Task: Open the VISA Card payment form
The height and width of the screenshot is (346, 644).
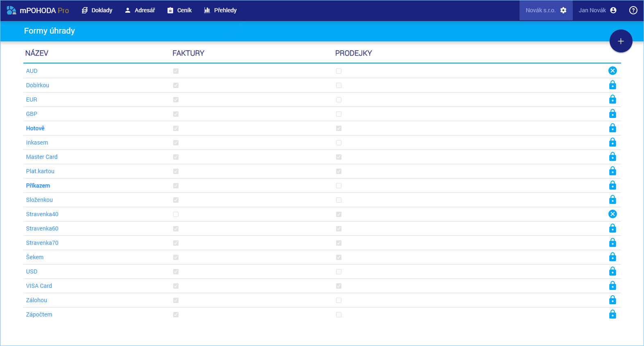Action: tap(39, 286)
